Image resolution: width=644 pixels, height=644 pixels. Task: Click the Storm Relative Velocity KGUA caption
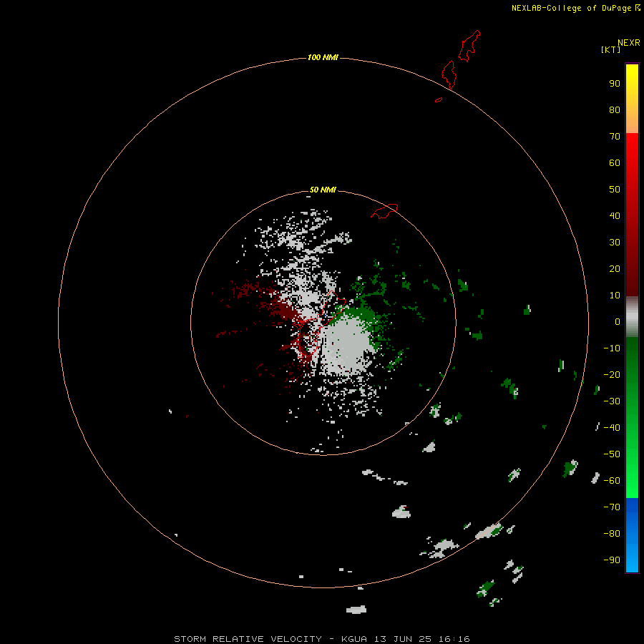(x=321, y=639)
